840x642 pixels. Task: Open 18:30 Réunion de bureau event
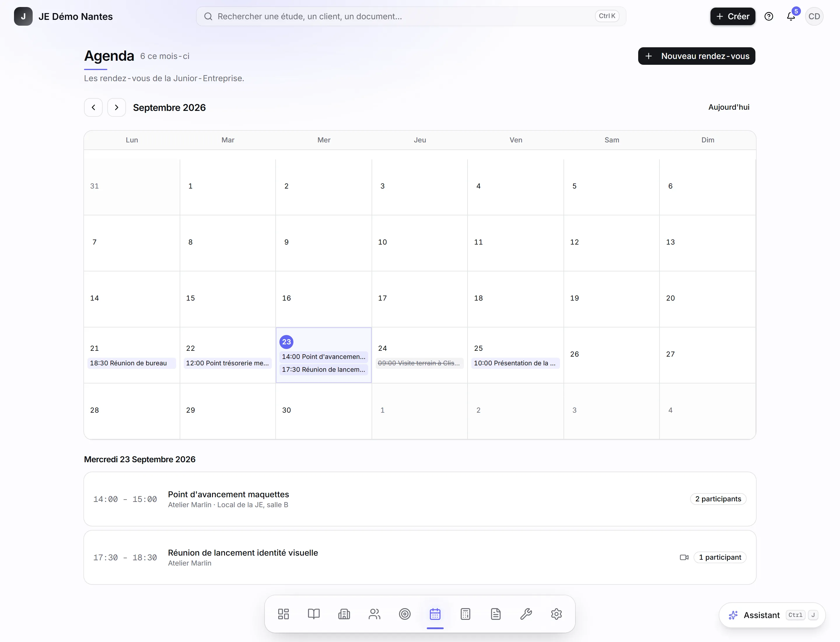point(132,363)
